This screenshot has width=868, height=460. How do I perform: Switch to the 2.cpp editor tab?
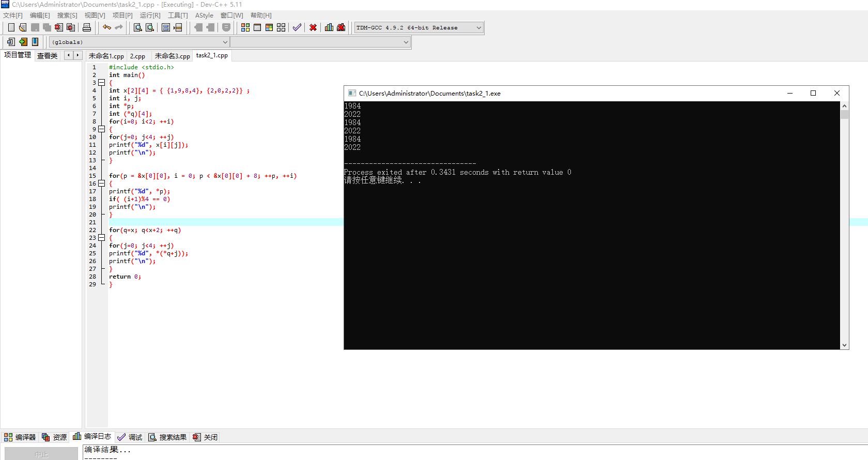137,56
